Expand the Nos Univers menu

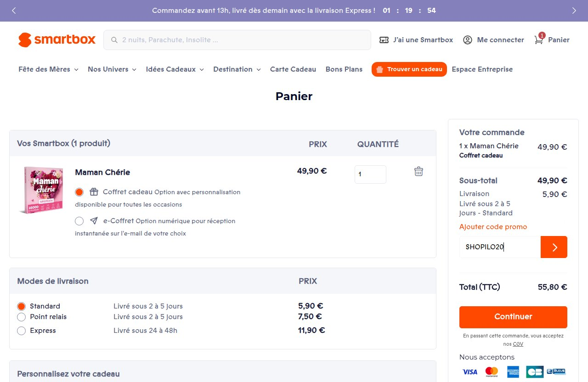[x=112, y=69]
